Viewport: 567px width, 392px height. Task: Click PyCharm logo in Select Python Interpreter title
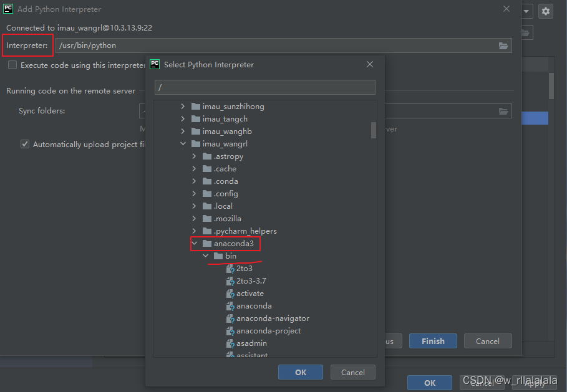point(155,64)
